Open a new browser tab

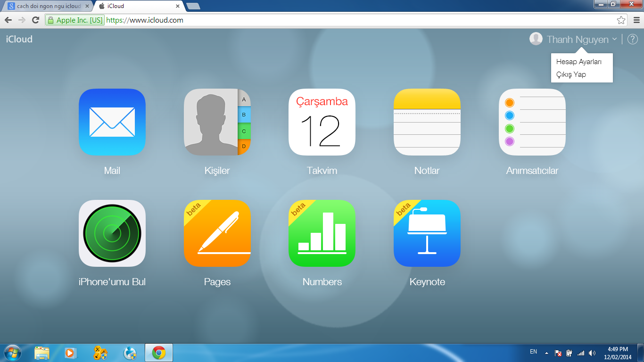(193, 6)
